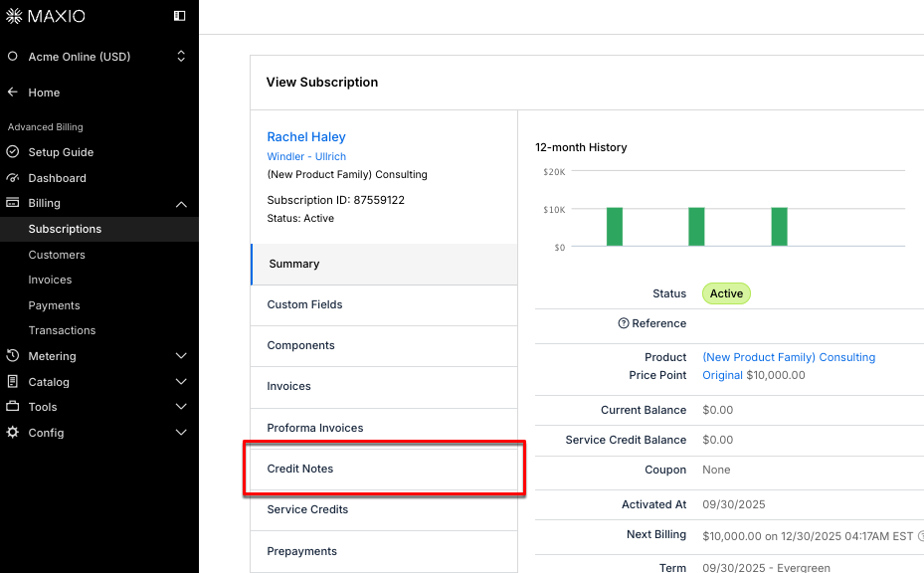Select the Custom Fields tab
This screenshot has height=573, width=924.
pos(302,304)
